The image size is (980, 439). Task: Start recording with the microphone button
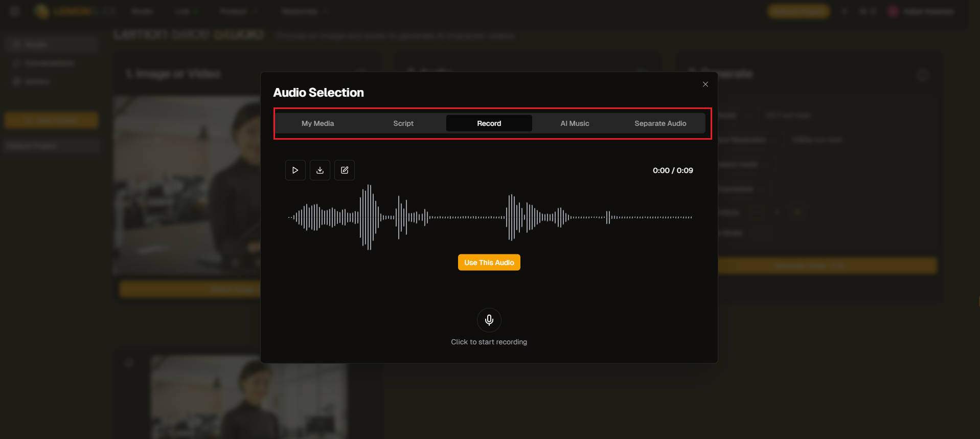coord(489,320)
